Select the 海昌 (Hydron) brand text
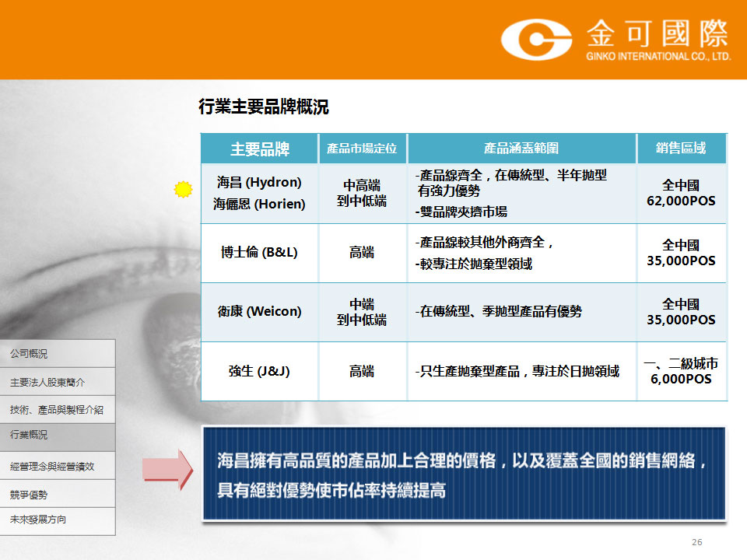 [259, 182]
